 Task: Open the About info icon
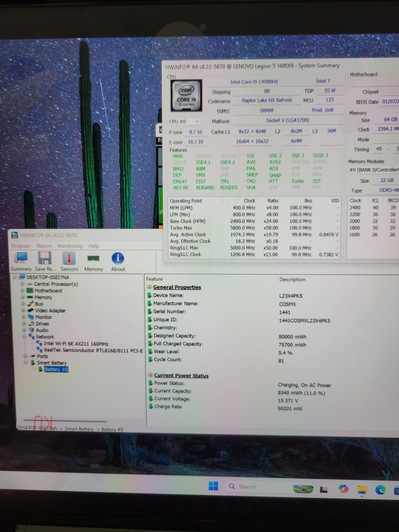118,262
